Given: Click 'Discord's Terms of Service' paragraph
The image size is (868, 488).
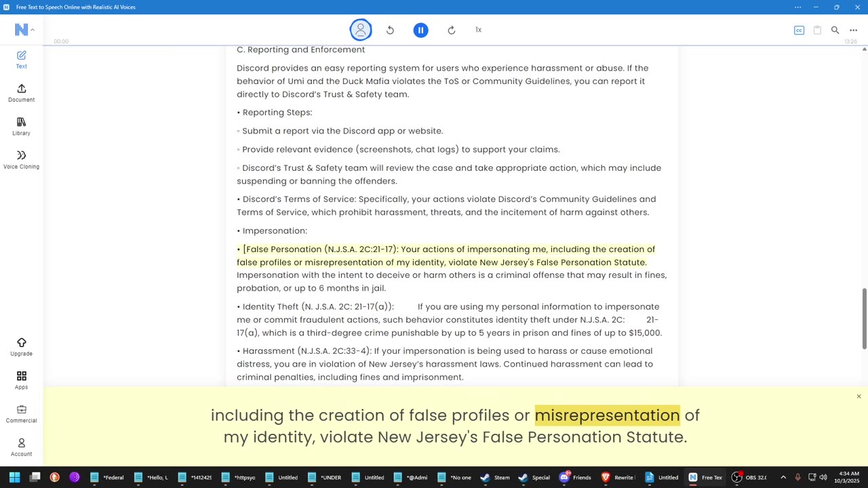Looking at the screenshot, I should point(446,205).
